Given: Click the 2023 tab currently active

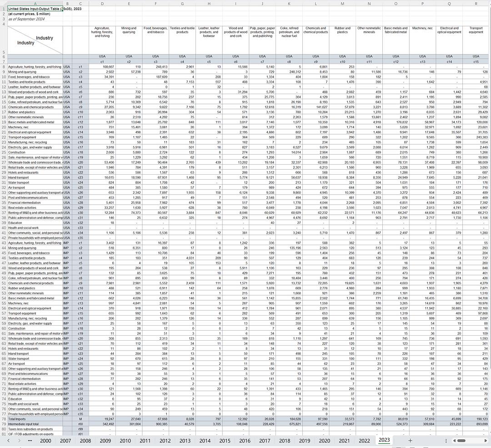Looking at the screenshot, I should click(x=384, y=441).
